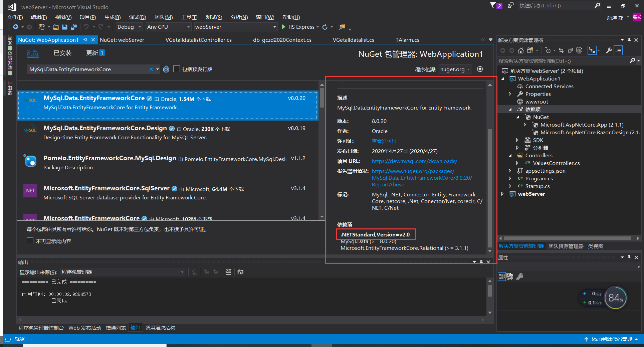Click the 查看许可证 license link
The image size is (644, 347).
pyautogui.click(x=384, y=141)
